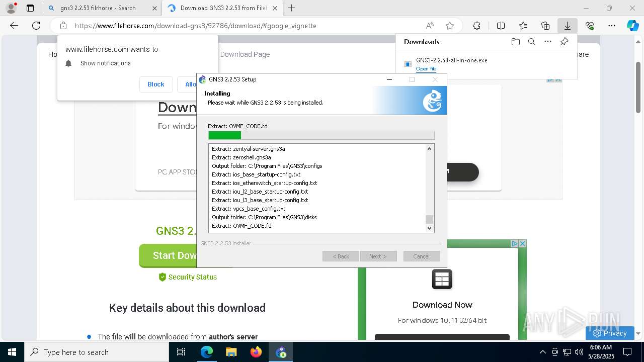Select Download GNS3 2.2.53 tab

[x=224, y=8]
